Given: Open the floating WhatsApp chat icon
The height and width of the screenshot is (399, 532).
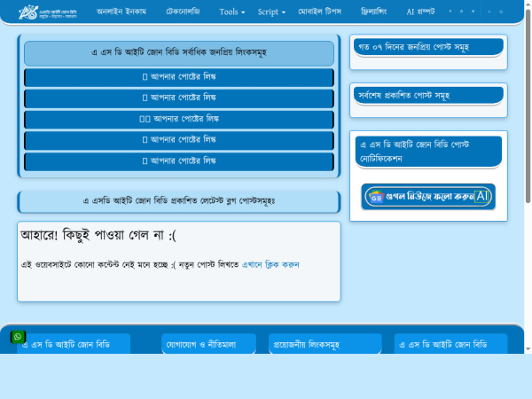Looking at the screenshot, I should pos(18,337).
